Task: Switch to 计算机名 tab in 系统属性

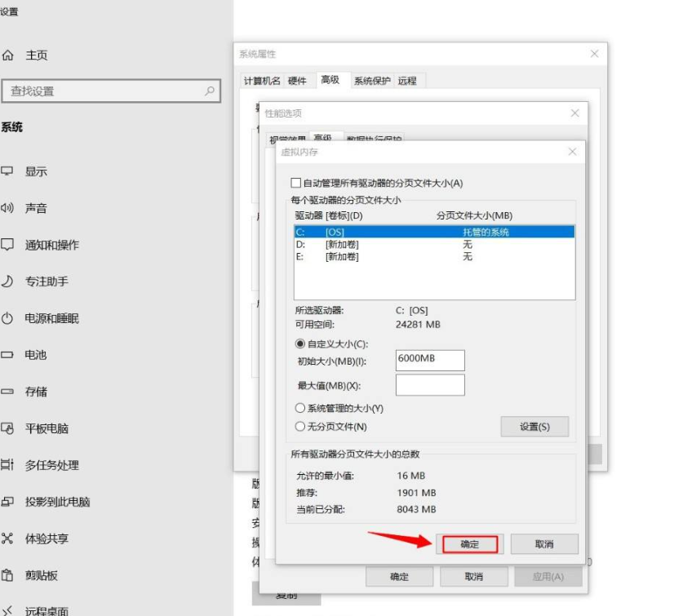Action: [262, 81]
